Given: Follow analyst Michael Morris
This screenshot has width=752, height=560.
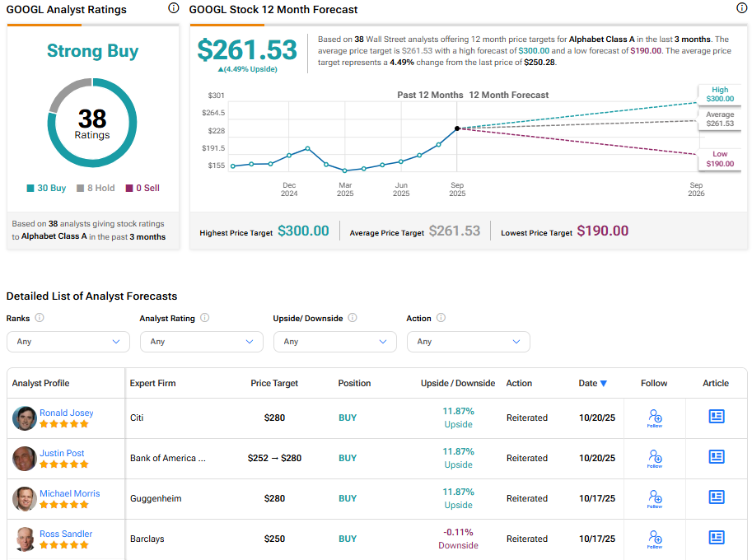Looking at the screenshot, I should click(654, 497).
